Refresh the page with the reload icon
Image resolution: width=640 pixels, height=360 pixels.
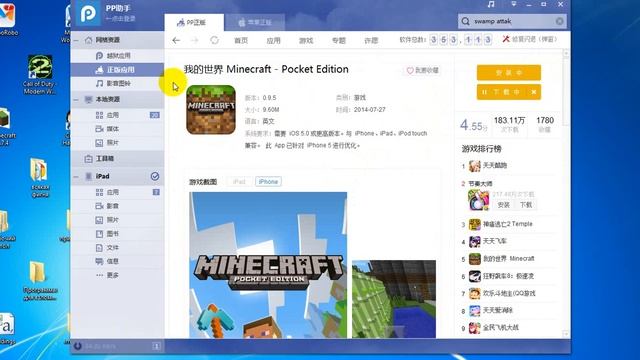click(214, 40)
